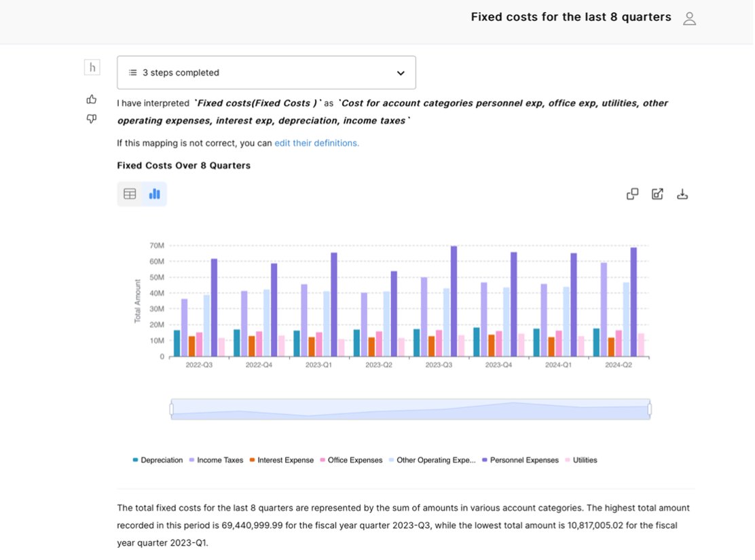Click the steps list icon
Screen dimensions: 755x560
pos(132,73)
